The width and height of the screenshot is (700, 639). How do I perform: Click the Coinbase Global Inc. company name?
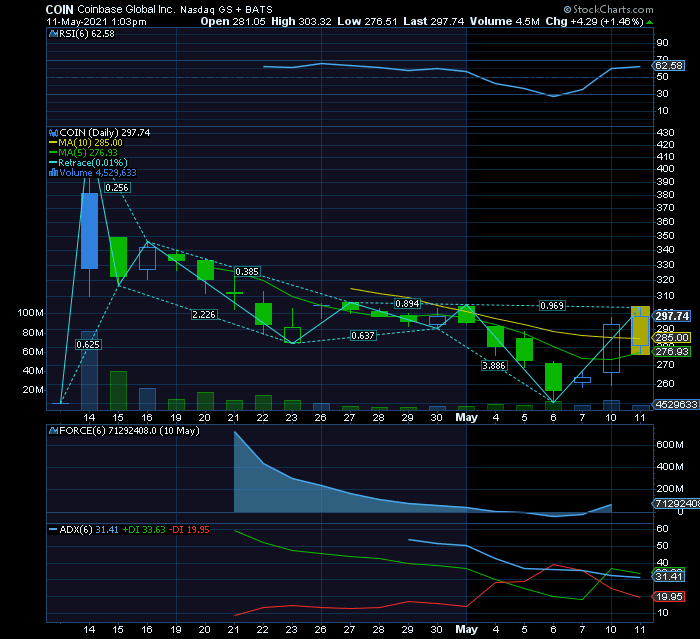126,9
